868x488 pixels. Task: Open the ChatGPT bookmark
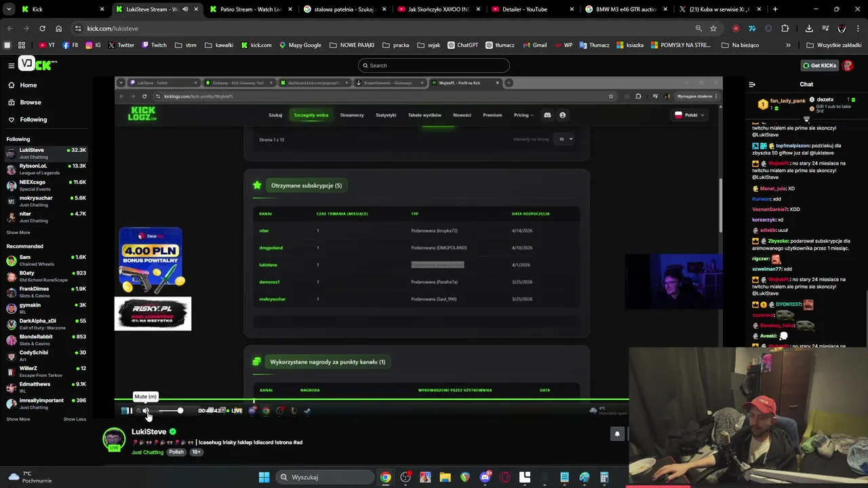[x=462, y=45]
